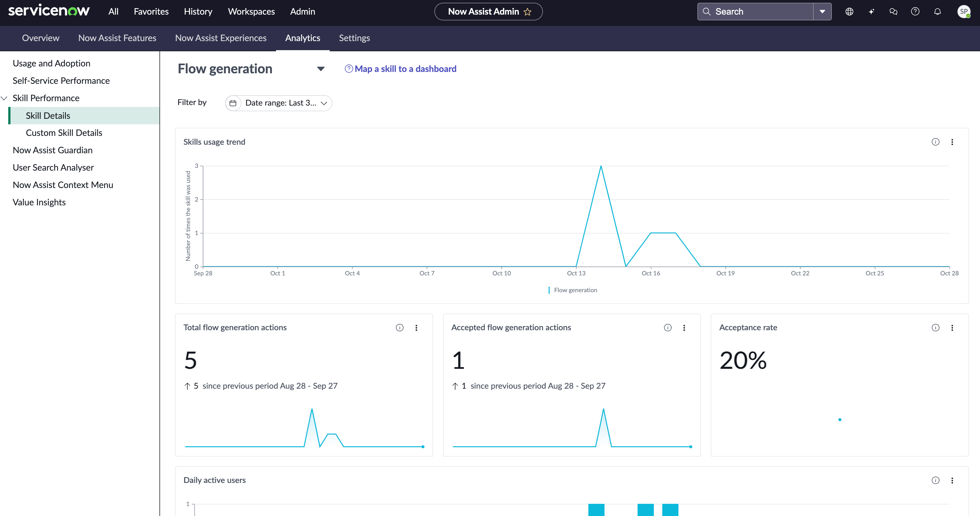Show info for Skills usage trend
This screenshot has width=980, height=516.
[x=935, y=142]
